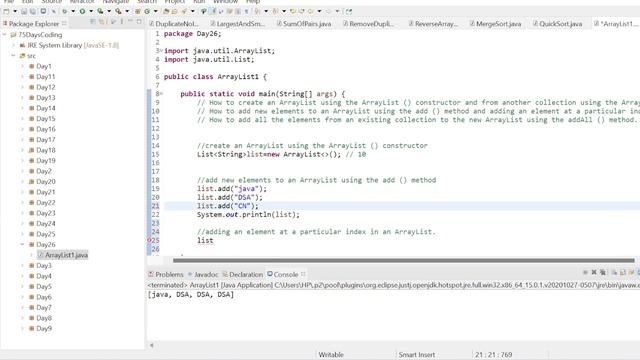Collapse the import block fold at line 3
This screenshot has width=640, height=360.
pos(161,51)
